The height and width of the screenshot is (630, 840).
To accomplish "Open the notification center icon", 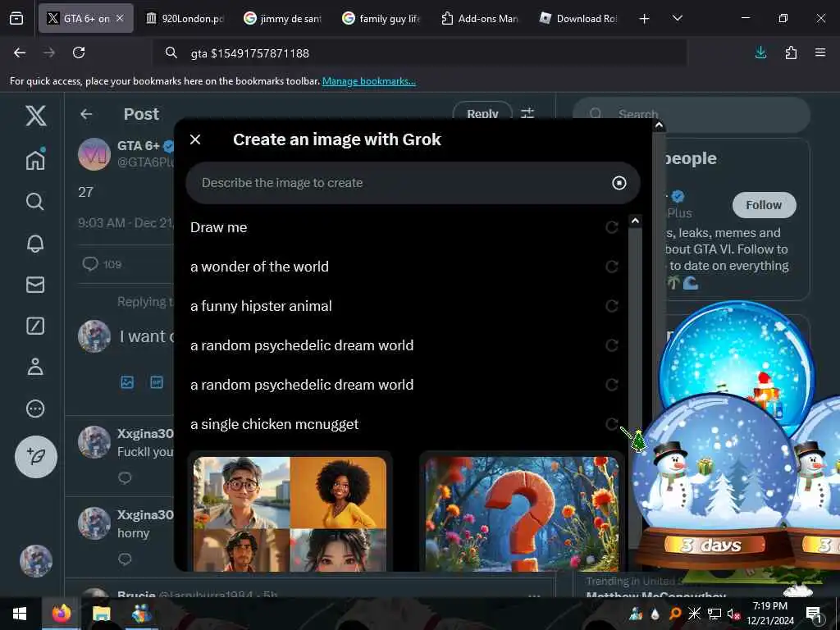I will [813, 614].
